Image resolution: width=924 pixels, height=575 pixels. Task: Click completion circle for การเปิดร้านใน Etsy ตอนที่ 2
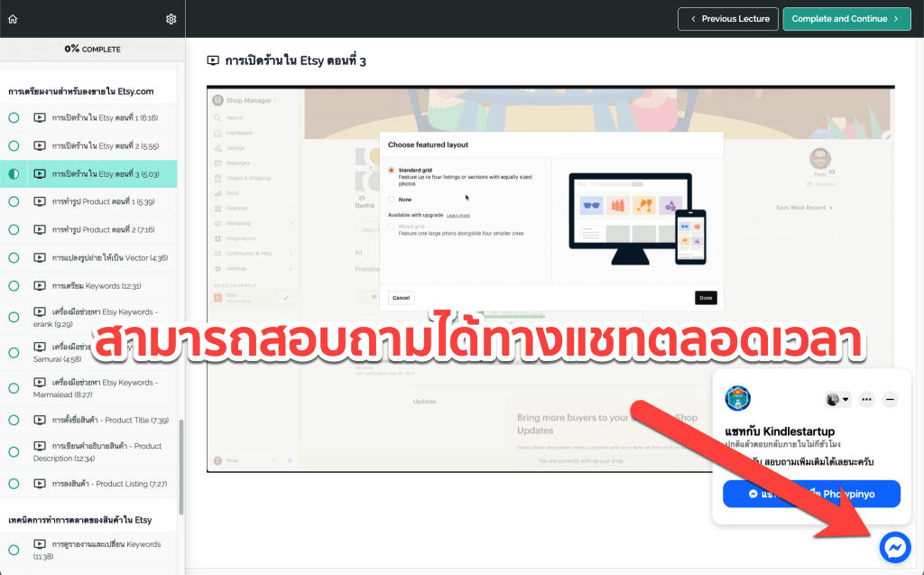coord(14,145)
